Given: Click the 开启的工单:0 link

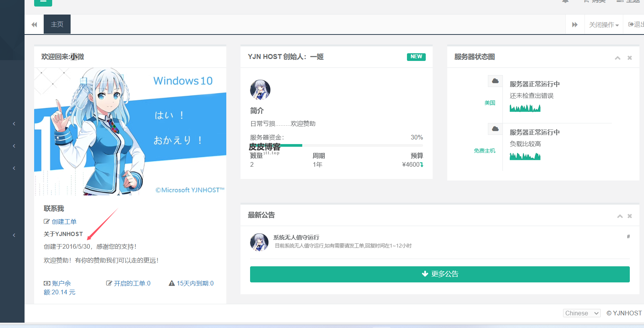Looking at the screenshot, I should pos(128,283).
